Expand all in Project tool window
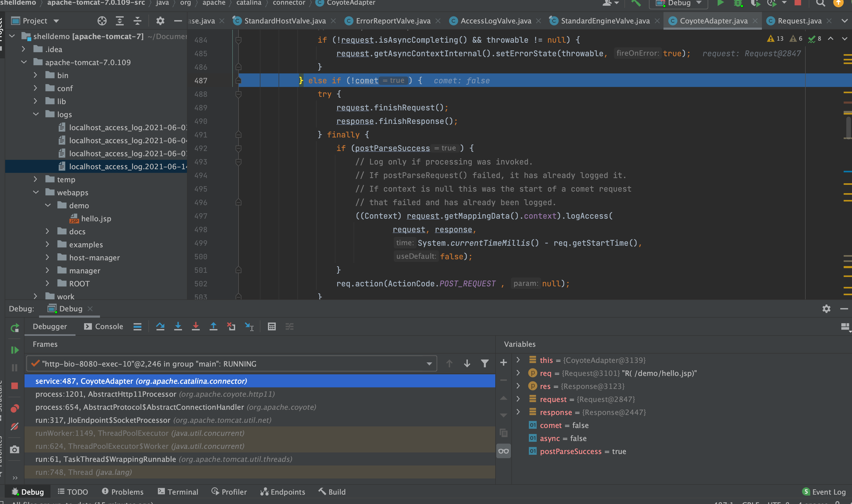Viewport: 852px width, 504px height. (x=120, y=21)
